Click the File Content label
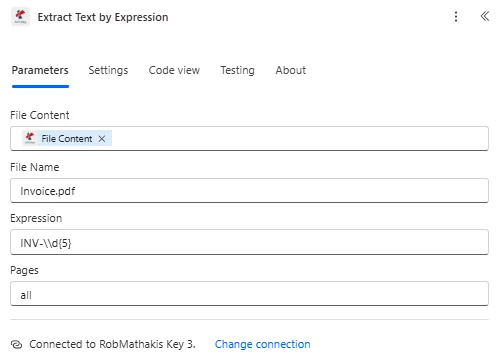Viewport: 498px width, 362px height. coord(40,115)
